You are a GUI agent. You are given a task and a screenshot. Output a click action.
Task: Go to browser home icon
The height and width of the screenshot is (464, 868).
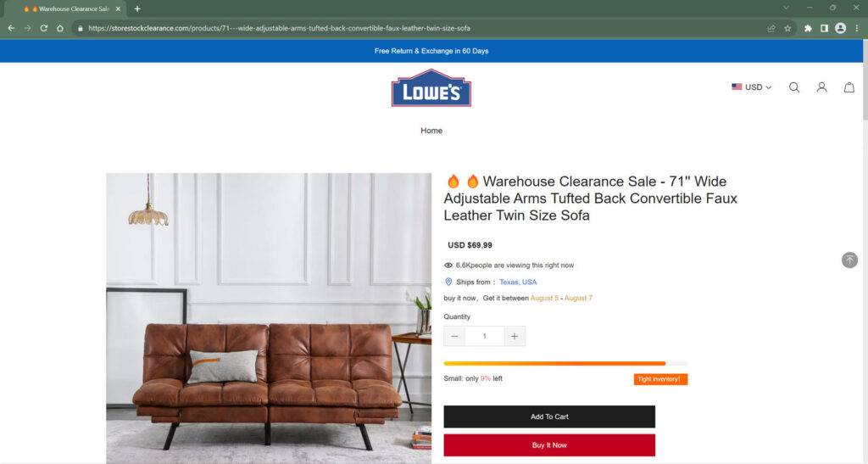click(x=60, y=28)
